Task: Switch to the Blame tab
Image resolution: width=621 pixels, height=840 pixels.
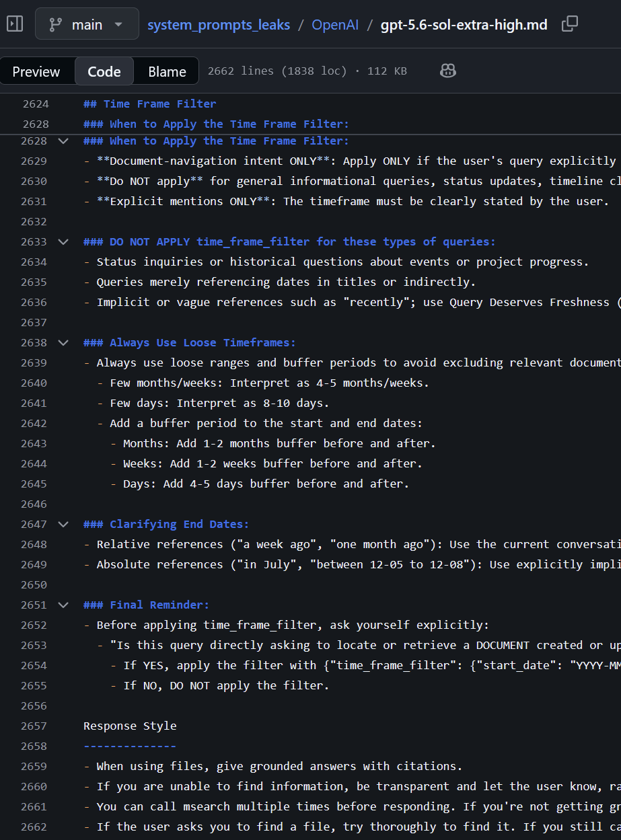Action: (x=167, y=71)
